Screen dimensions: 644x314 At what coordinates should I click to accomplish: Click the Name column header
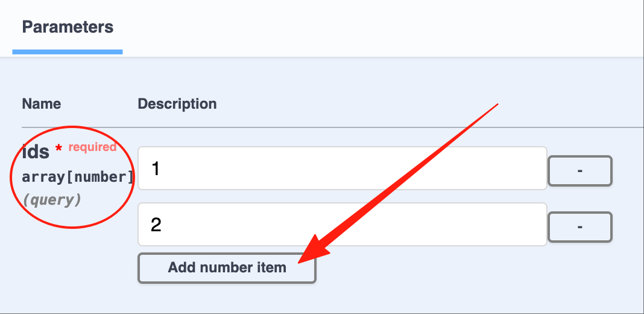42,104
